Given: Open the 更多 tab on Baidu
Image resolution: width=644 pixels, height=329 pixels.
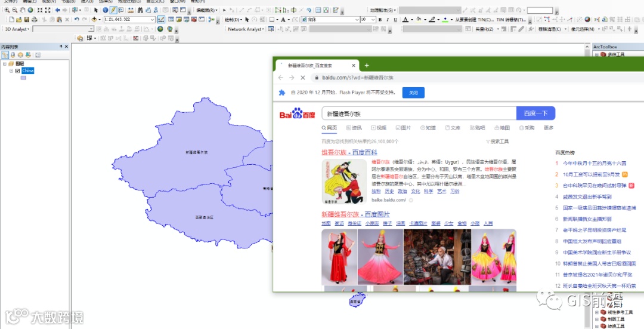Looking at the screenshot, I should tap(549, 128).
